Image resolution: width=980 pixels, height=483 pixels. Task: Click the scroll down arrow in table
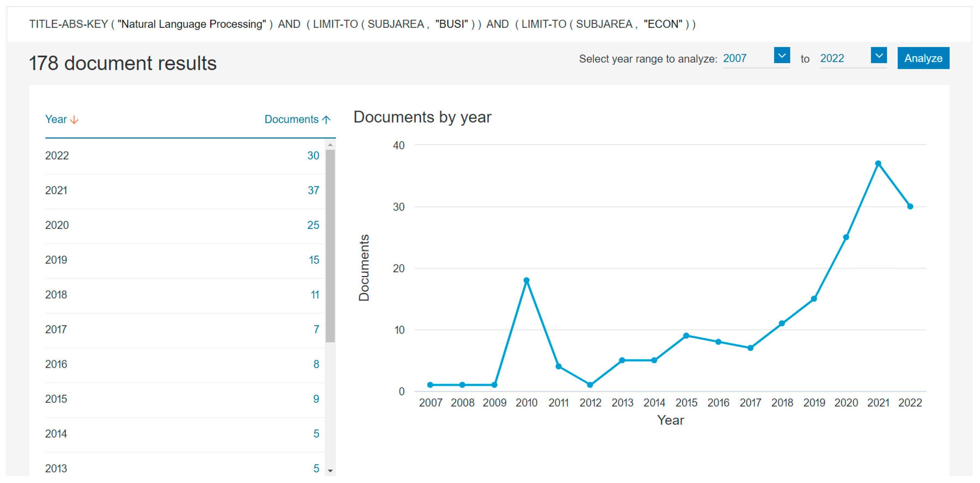tap(330, 471)
